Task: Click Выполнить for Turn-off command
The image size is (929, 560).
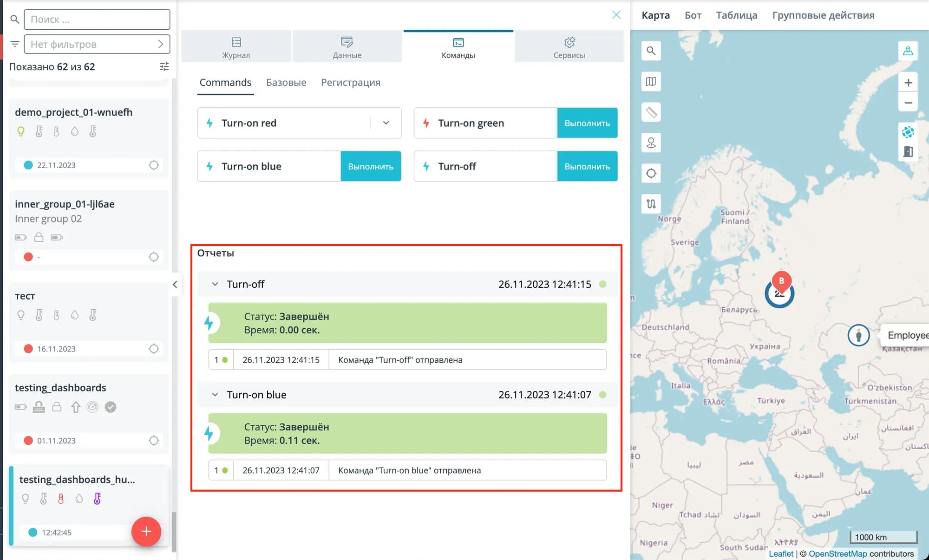Action: point(587,166)
